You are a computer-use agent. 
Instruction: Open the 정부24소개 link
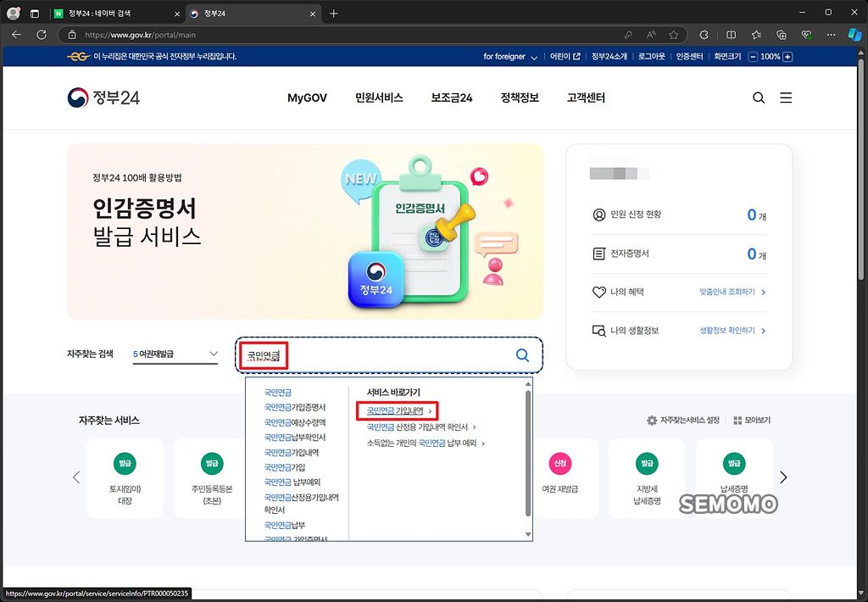coord(609,57)
